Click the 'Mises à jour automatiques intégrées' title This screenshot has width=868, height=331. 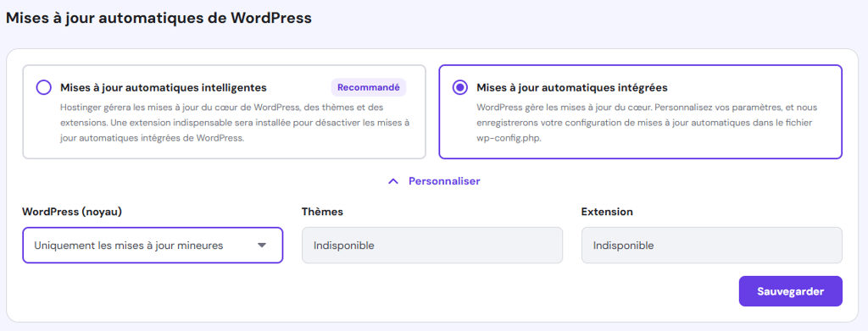572,88
